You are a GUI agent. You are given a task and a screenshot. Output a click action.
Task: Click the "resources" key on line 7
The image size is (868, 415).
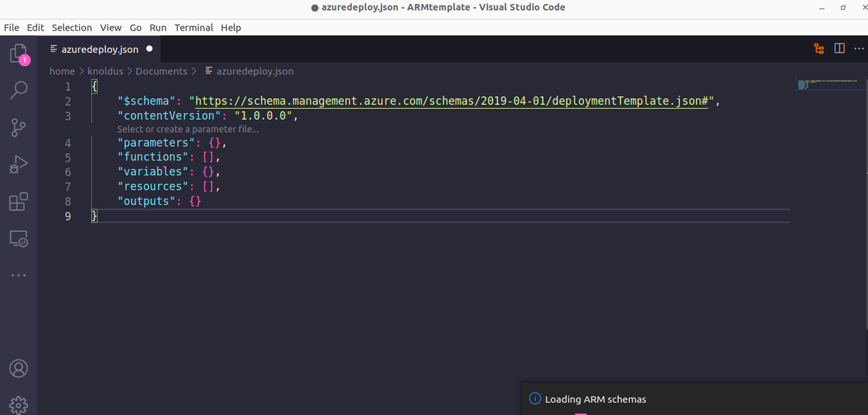point(154,186)
